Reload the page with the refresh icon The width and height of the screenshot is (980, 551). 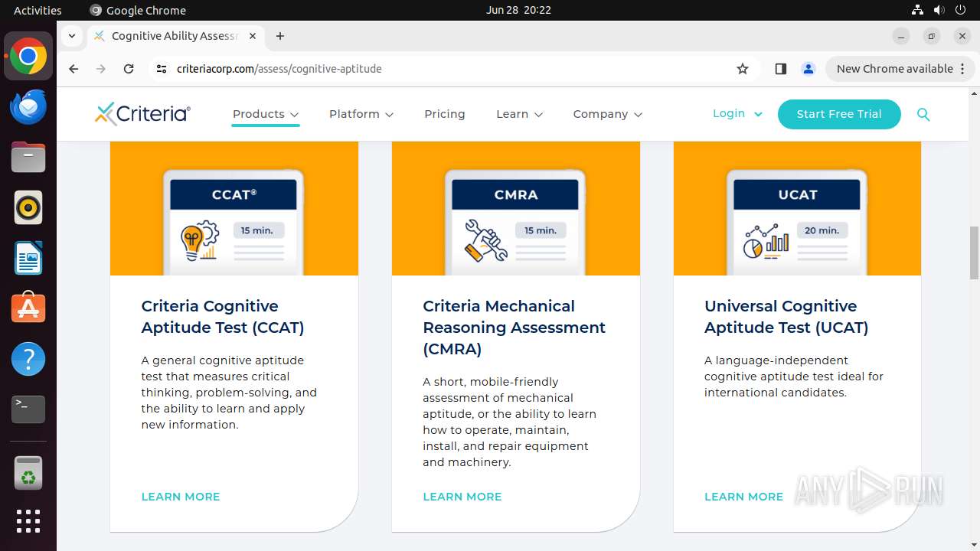point(129,69)
